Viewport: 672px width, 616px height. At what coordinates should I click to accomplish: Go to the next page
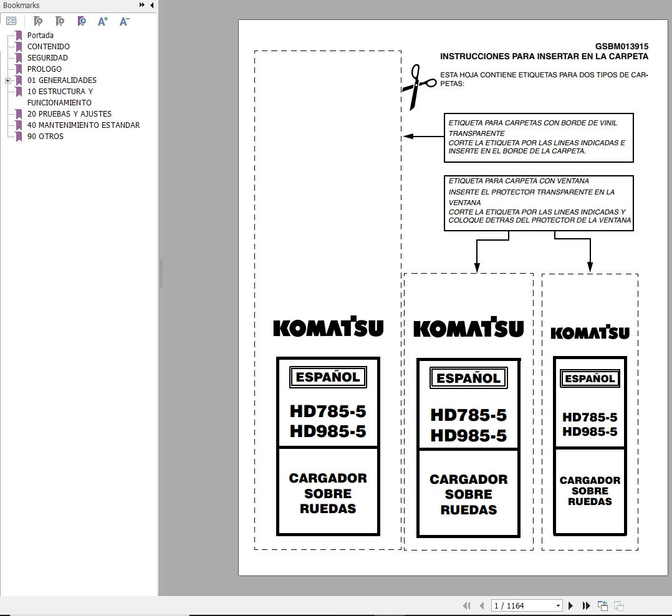coord(570,605)
